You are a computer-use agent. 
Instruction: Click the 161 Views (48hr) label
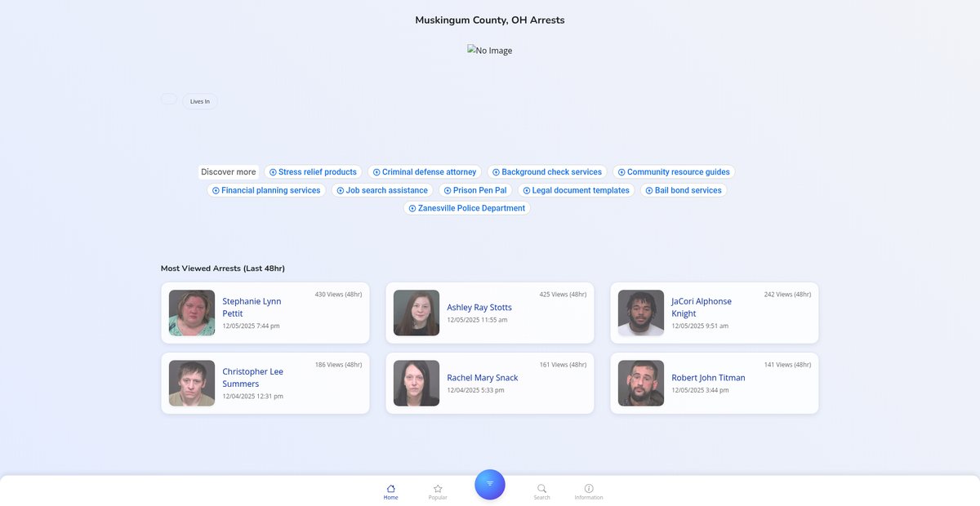[563, 365]
